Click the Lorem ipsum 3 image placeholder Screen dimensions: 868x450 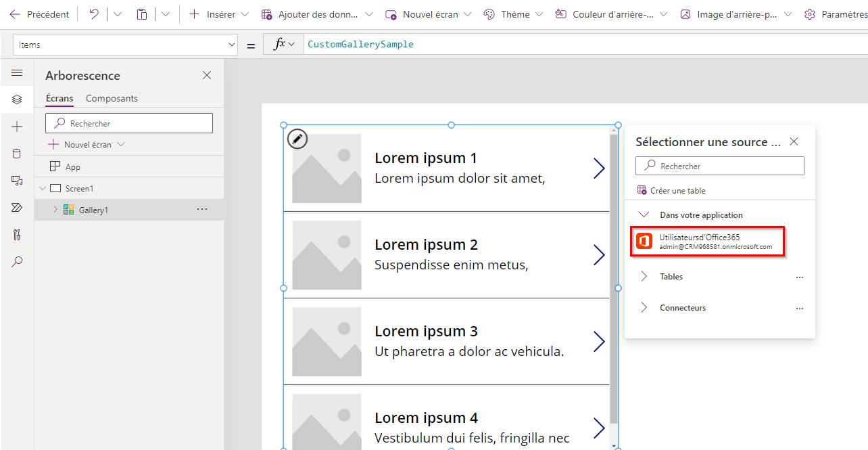[x=327, y=341]
